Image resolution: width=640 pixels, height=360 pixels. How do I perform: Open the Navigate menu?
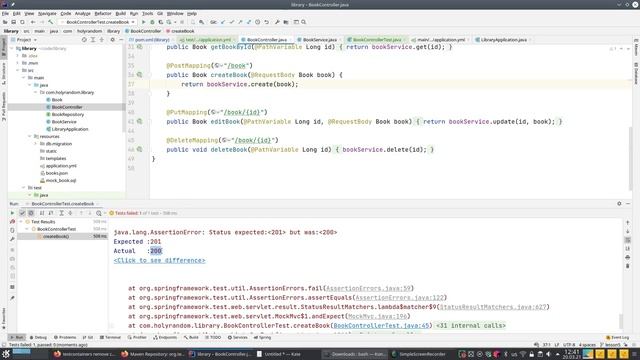(47, 13)
